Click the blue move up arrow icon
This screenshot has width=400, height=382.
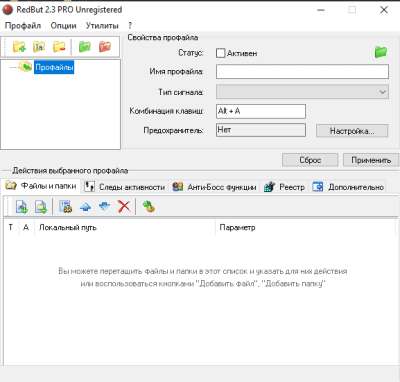(85, 207)
